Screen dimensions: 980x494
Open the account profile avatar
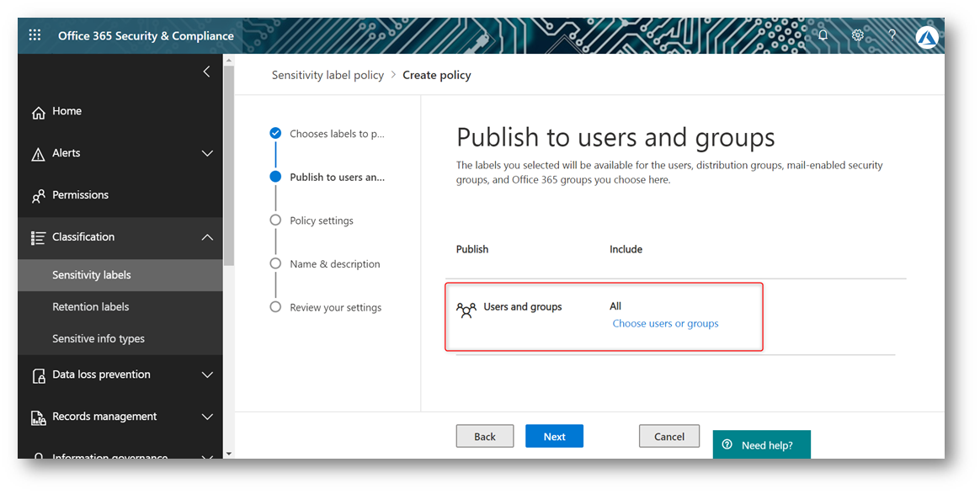[927, 36]
